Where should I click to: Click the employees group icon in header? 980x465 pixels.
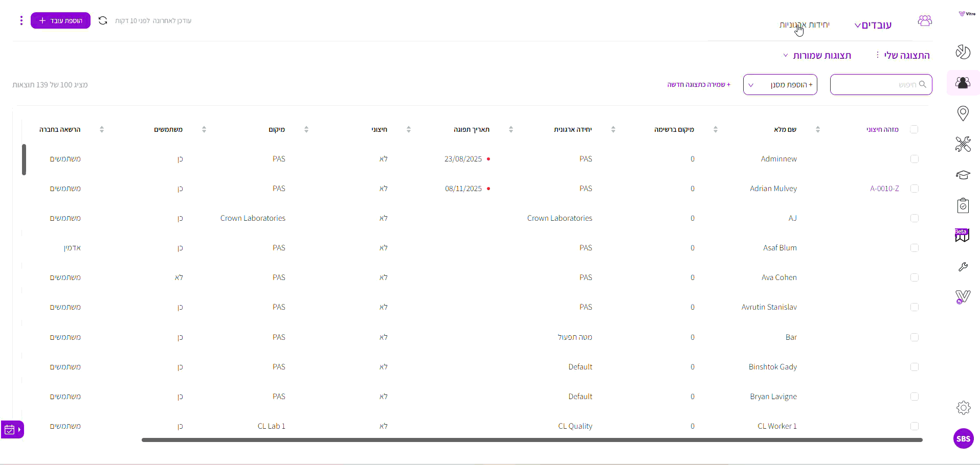click(925, 21)
